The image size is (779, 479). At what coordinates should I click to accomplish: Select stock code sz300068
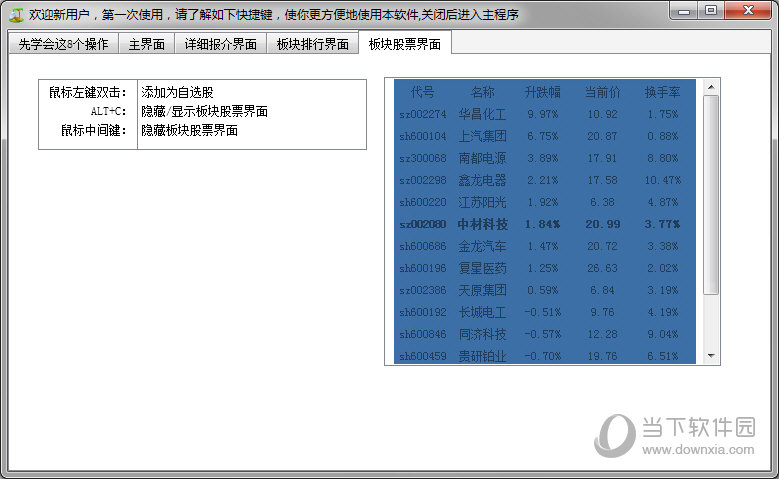(423, 158)
